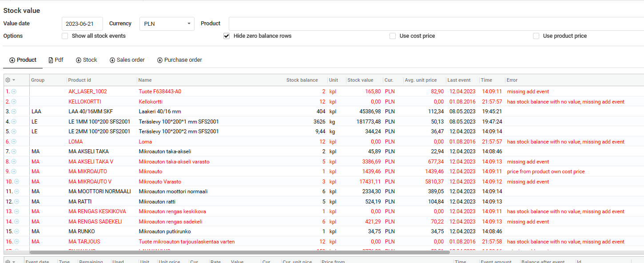Screen dimensions: 644x263
Task: Select the Purchase order tab
Action: tap(179, 60)
